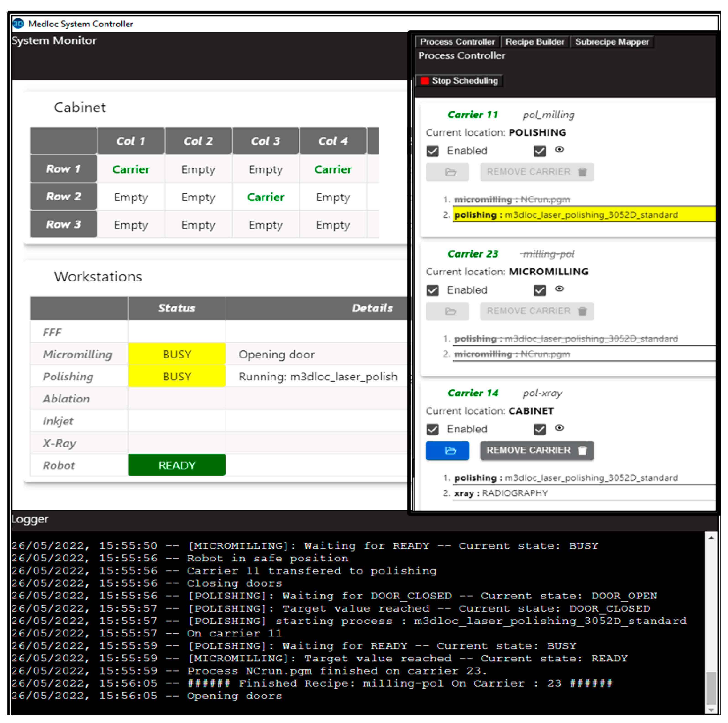728x723 pixels.
Task: Toggle second checkbox beside Carrier 14 eye
Action: (x=539, y=429)
